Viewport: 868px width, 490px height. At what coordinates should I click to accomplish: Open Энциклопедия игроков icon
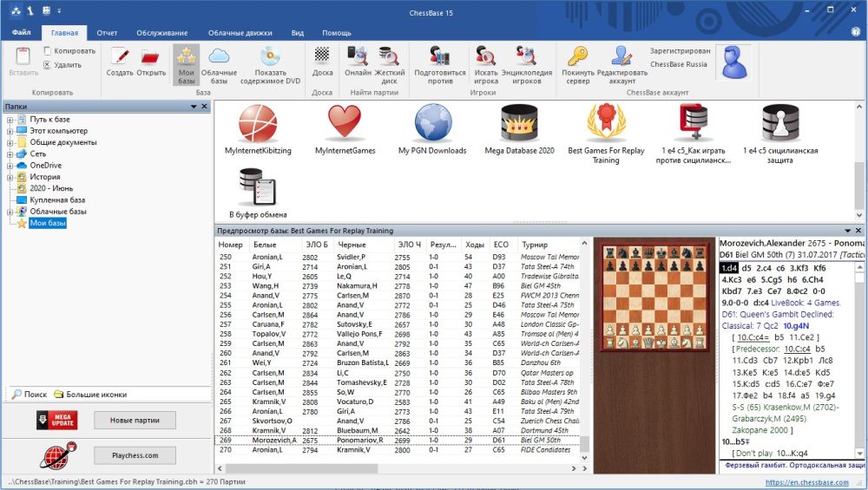pyautogui.click(x=526, y=56)
